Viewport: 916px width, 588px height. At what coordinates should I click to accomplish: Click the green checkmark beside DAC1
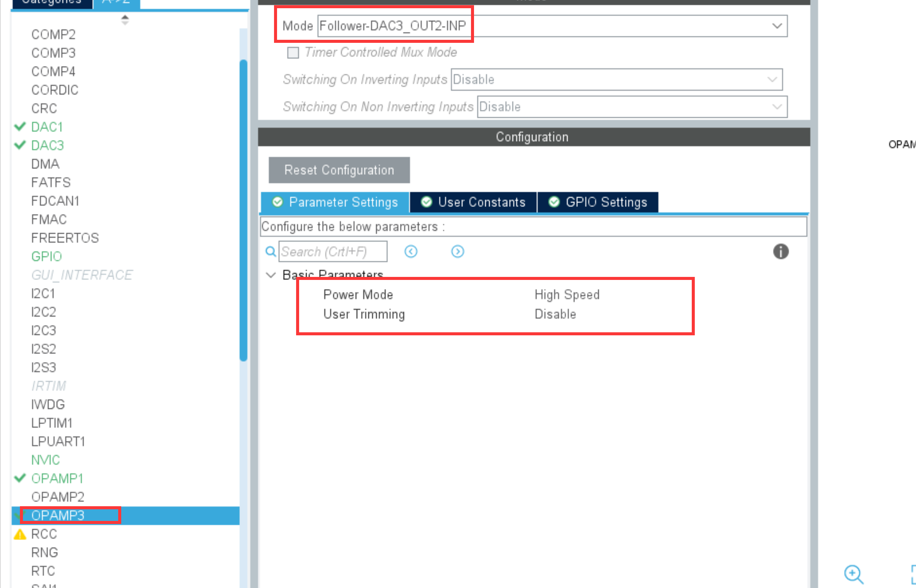(20, 127)
